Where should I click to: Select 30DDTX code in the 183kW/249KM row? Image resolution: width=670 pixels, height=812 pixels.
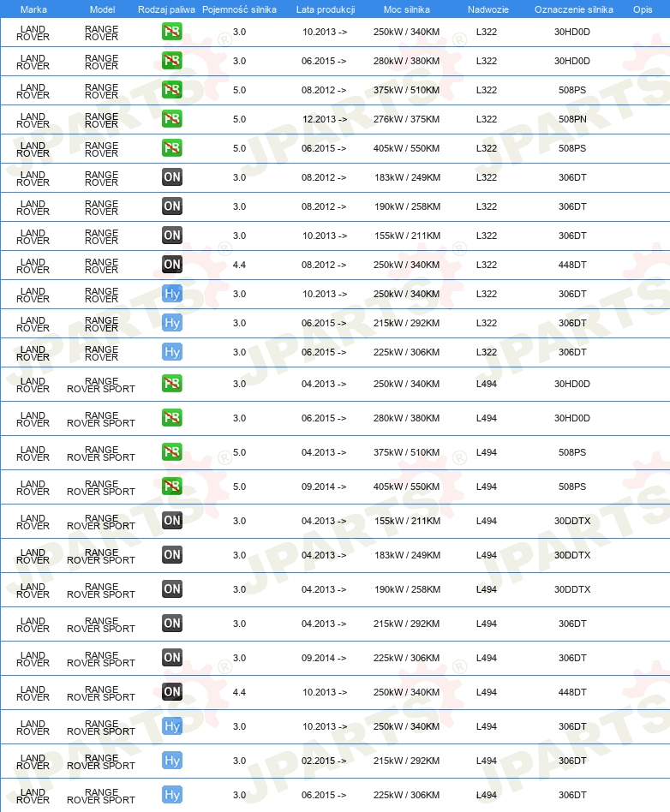[572, 555]
